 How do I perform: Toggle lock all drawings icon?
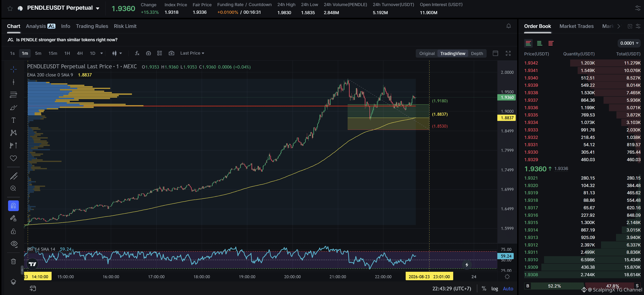coord(14,231)
